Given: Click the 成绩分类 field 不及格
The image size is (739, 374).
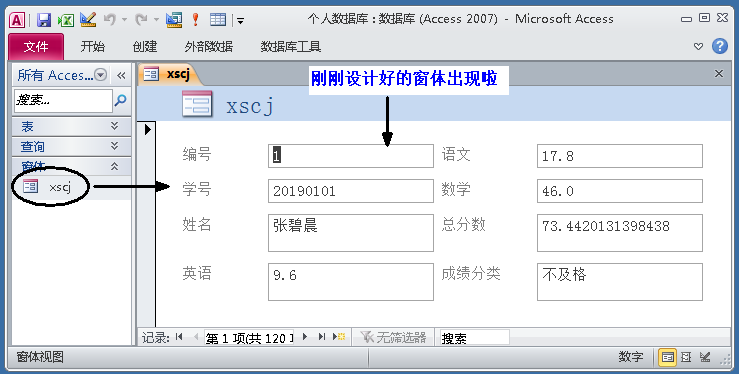Looking at the screenshot, I should click(x=620, y=282).
